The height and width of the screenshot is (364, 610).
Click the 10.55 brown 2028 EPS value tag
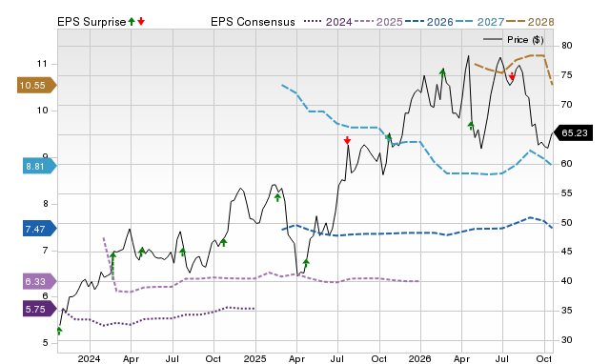pos(36,85)
